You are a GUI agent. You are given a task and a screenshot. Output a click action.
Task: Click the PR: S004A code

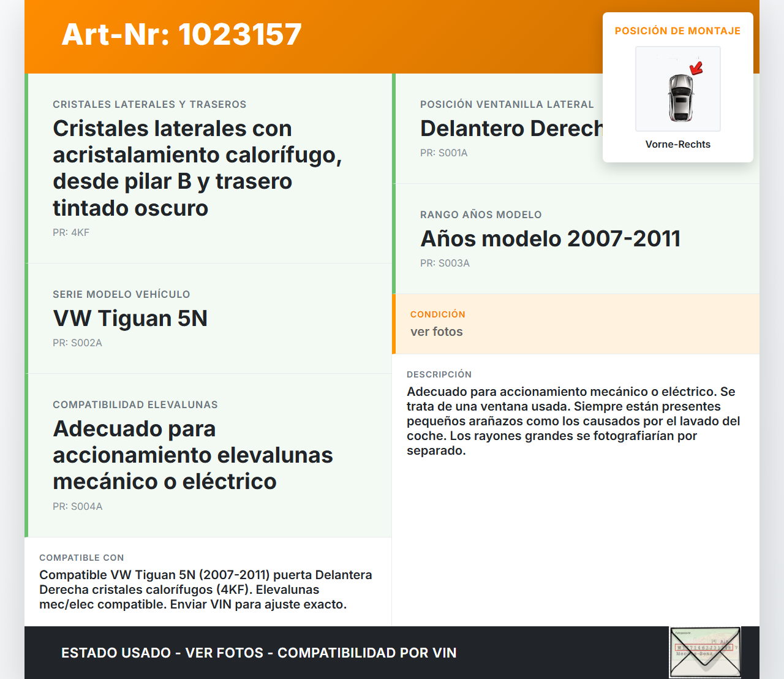[x=78, y=506]
